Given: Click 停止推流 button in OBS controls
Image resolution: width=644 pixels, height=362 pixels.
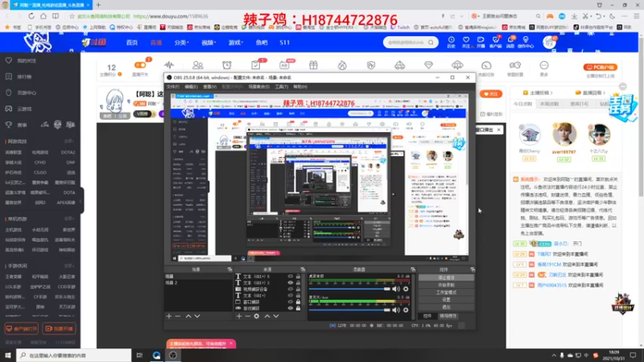Looking at the screenshot, I should pyautogui.click(x=446, y=278).
